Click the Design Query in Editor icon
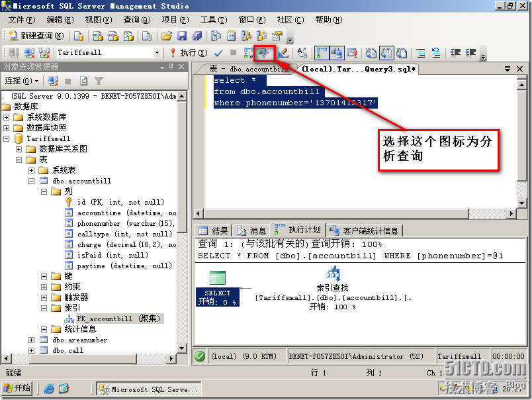This screenshot has height=400, width=532. pos(283,52)
